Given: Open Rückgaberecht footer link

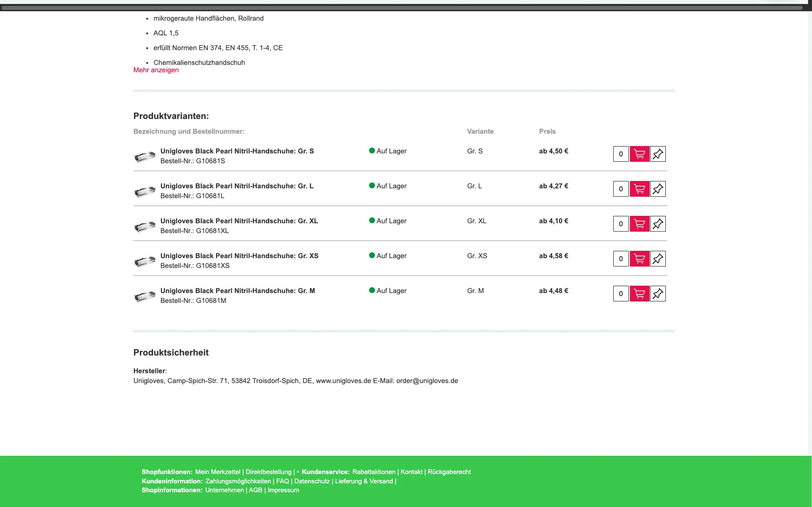Looking at the screenshot, I should click(449, 472).
